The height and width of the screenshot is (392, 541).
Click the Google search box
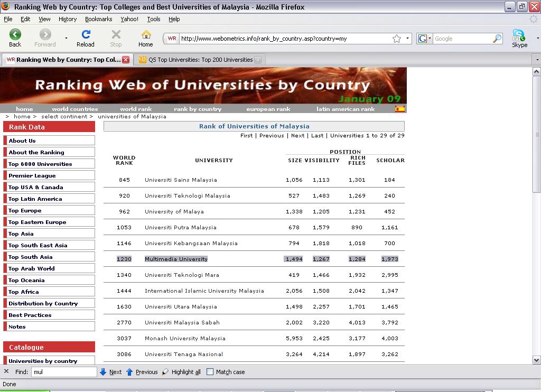click(462, 39)
